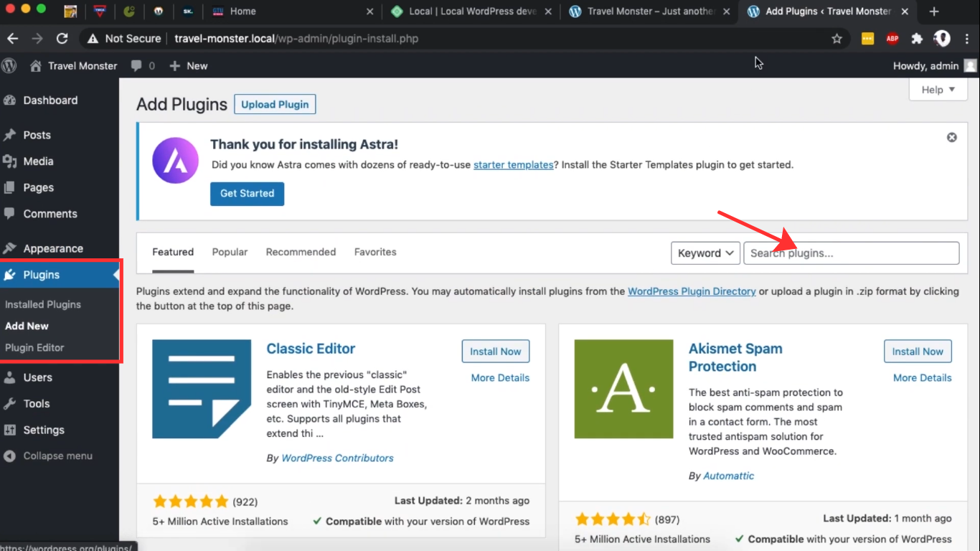Screen dimensions: 980x551
Task: Click the WordPress logo in the admin bar
Action: 9,65
